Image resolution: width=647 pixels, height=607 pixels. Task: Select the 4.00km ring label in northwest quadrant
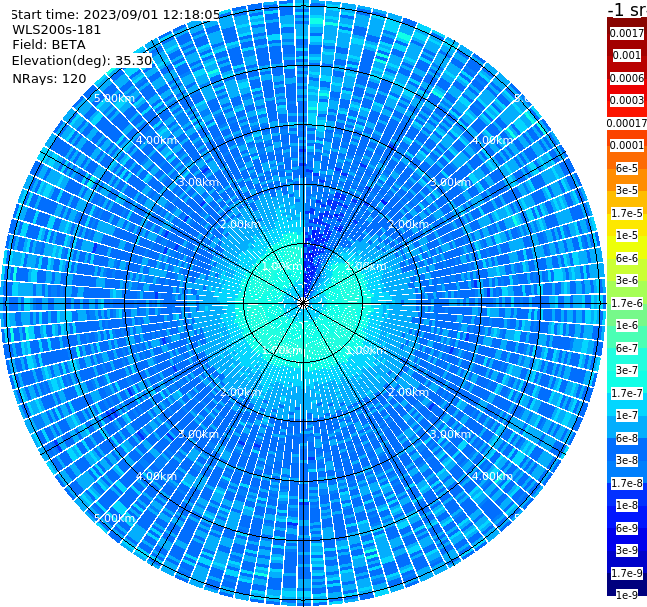coord(156,140)
